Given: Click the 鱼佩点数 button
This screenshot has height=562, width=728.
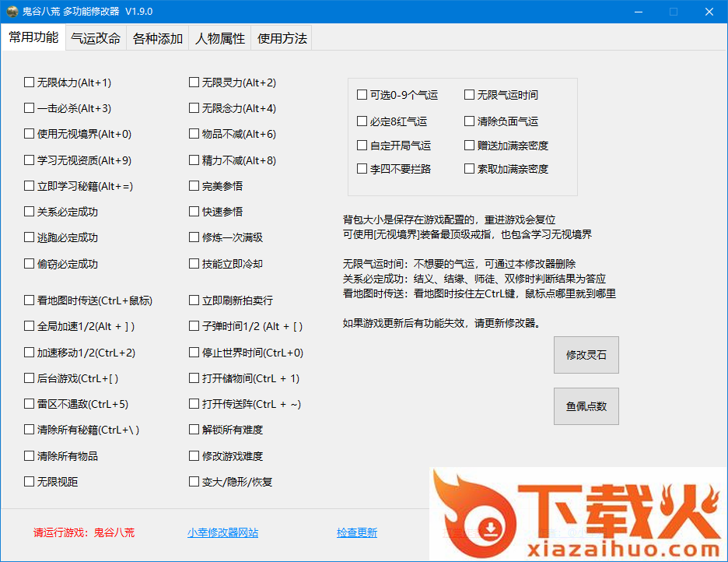Looking at the screenshot, I should tap(586, 406).
